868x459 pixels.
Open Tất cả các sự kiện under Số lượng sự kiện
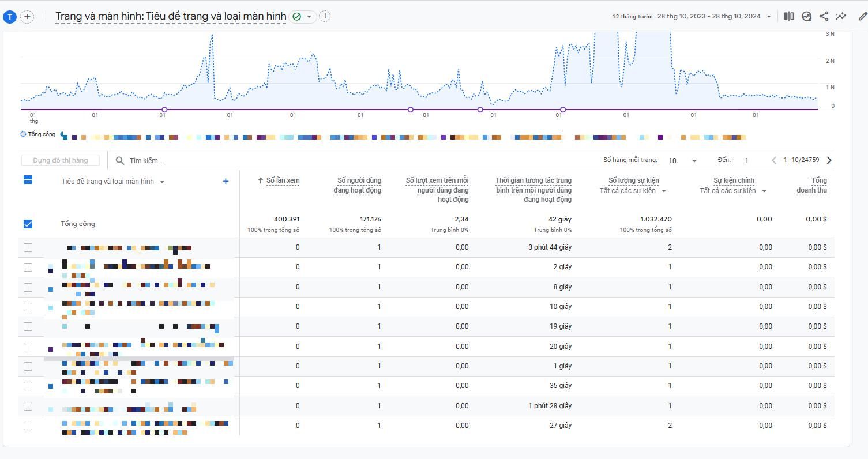click(633, 191)
